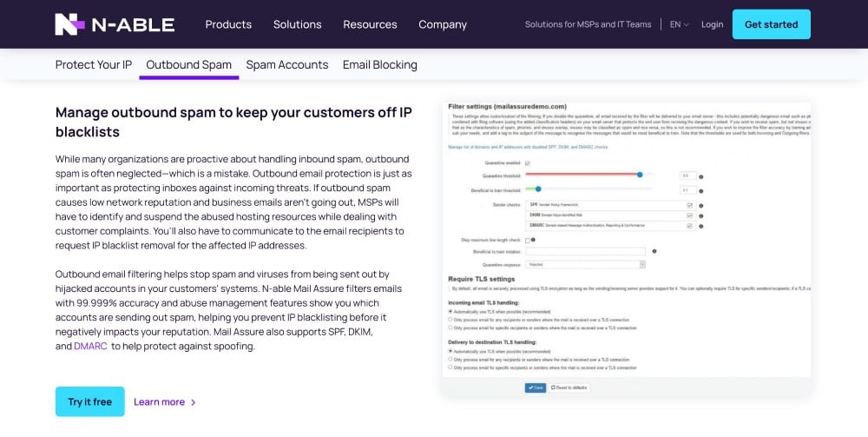Click the Try it free button
This screenshot has height=437, width=868.
click(x=89, y=401)
